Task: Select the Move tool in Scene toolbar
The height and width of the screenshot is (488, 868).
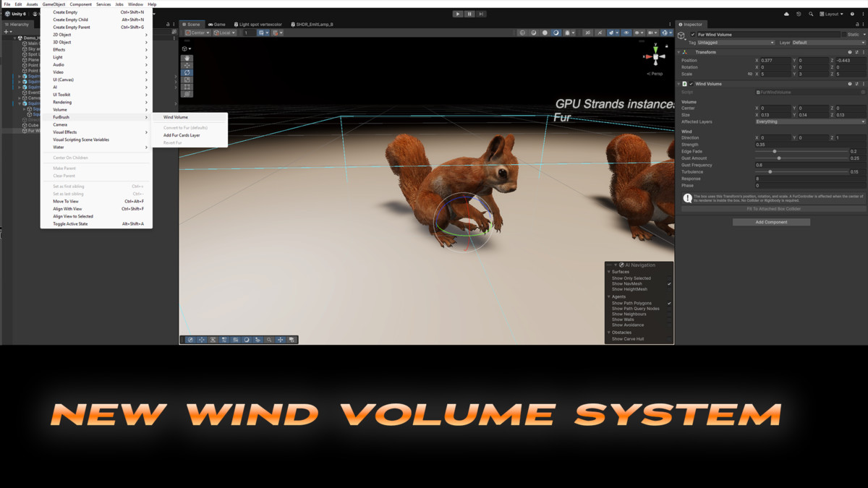Action: [x=187, y=66]
